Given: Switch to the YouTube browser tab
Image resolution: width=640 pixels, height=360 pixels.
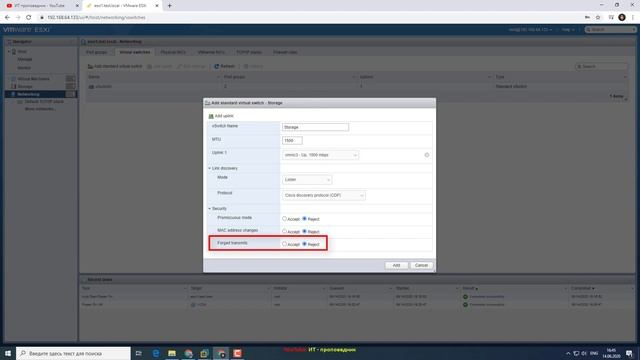Looking at the screenshot, I should pos(42,6).
